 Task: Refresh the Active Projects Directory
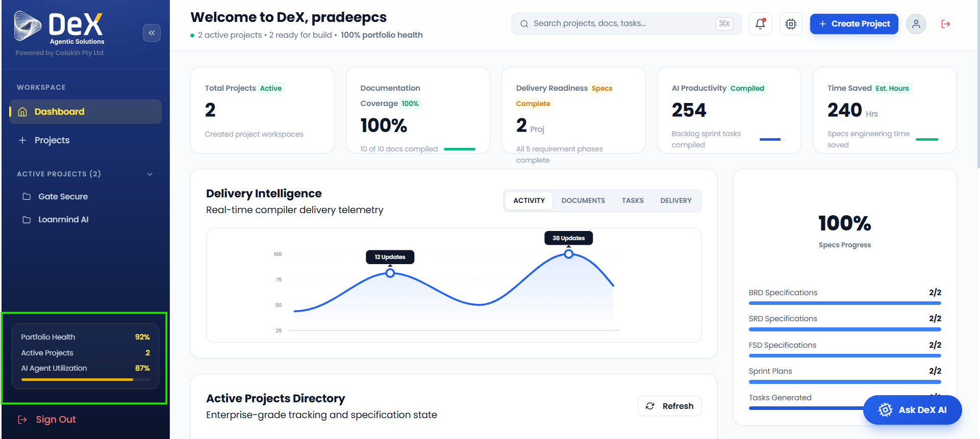(670, 406)
